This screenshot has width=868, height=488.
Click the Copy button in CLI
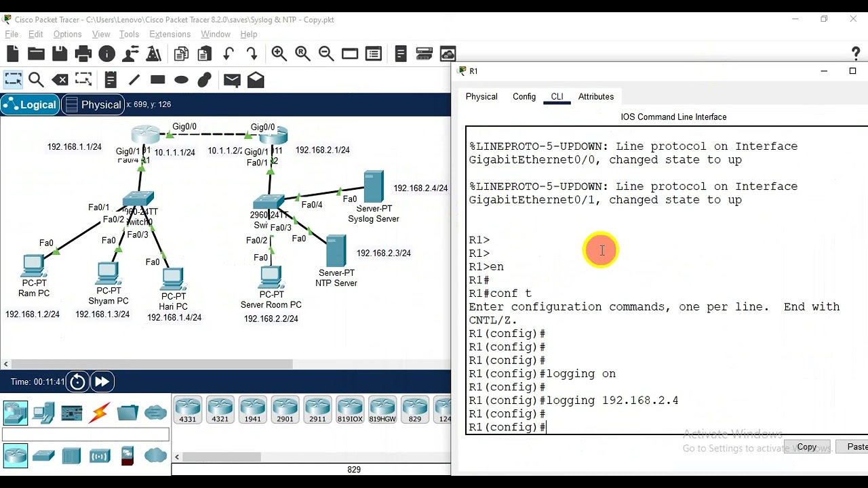[x=807, y=447]
